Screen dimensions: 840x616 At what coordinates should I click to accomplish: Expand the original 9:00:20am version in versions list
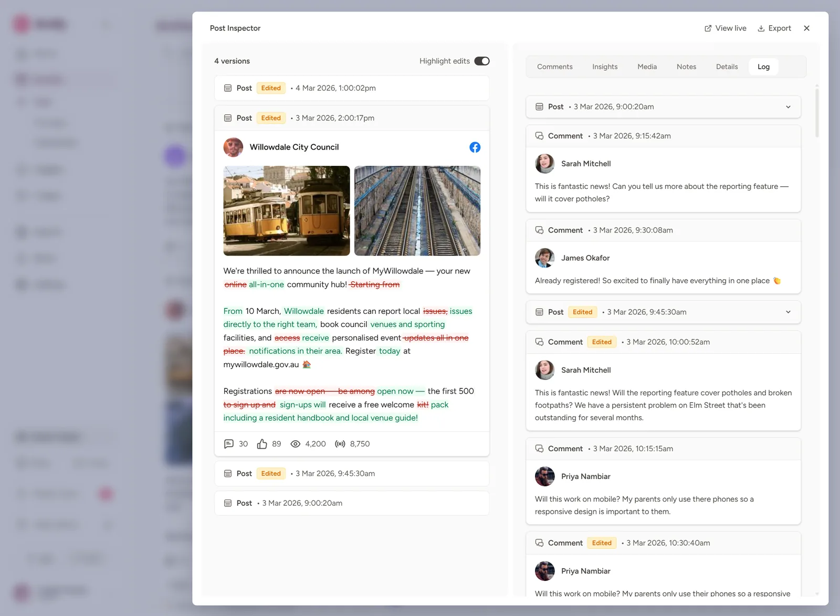352,503
